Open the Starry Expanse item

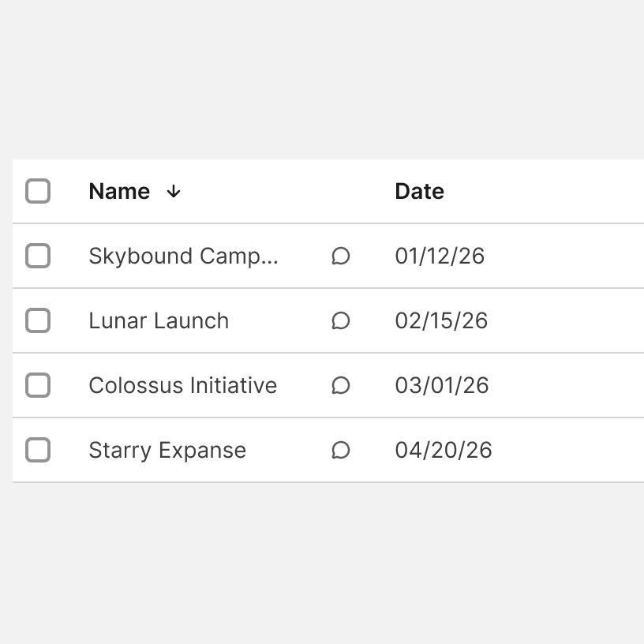tap(167, 451)
